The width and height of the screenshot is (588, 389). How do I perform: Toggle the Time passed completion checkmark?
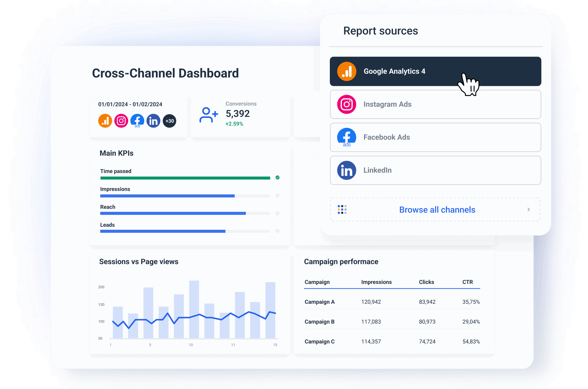pyautogui.click(x=277, y=178)
